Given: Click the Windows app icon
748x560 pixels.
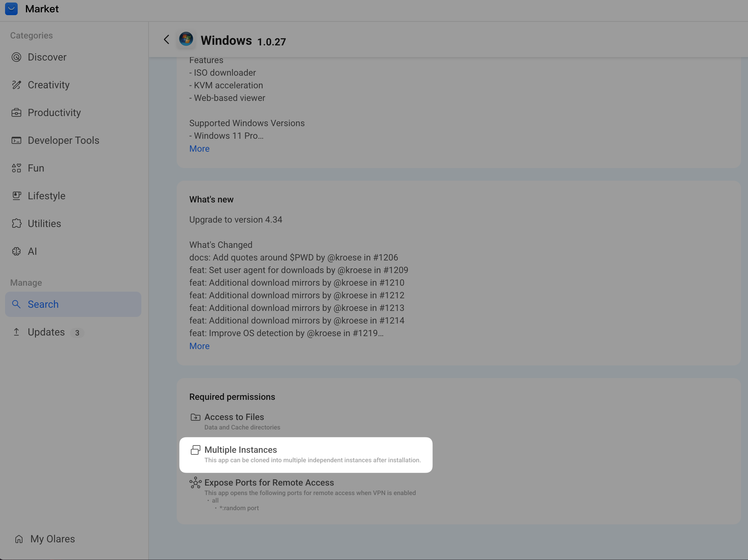Looking at the screenshot, I should click(x=187, y=39).
